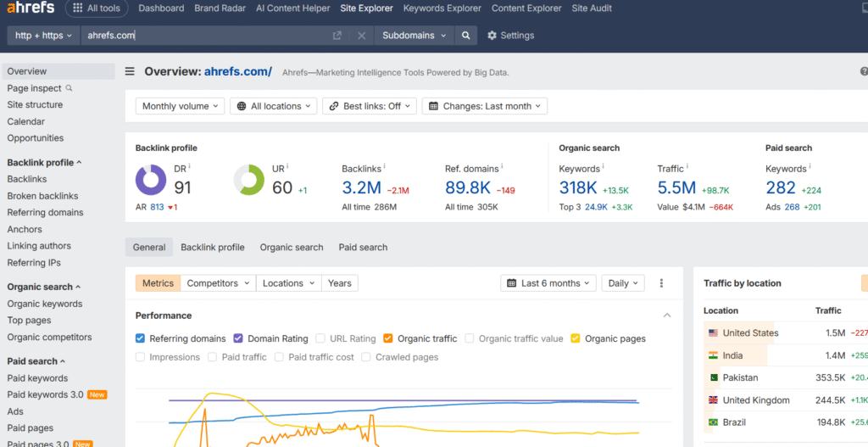Click the organic Keywords info icon
Viewport: 868px width, 447px height.
coord(603,166)
